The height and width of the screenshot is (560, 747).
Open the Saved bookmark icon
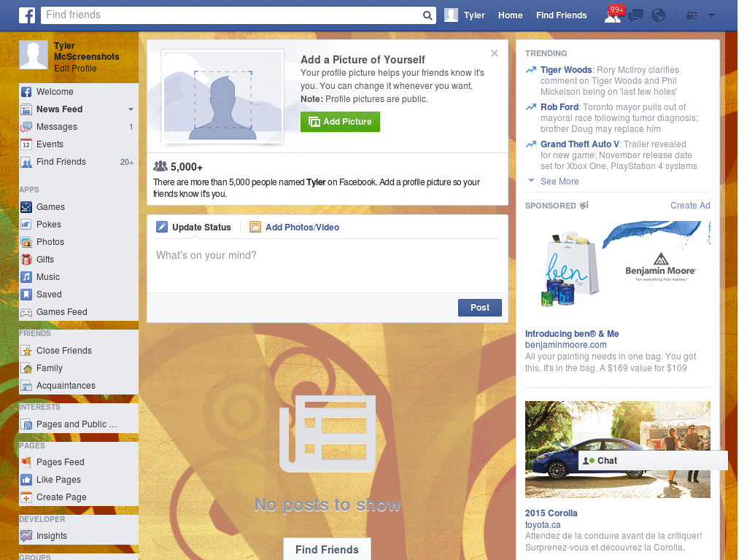coord(26,295)
